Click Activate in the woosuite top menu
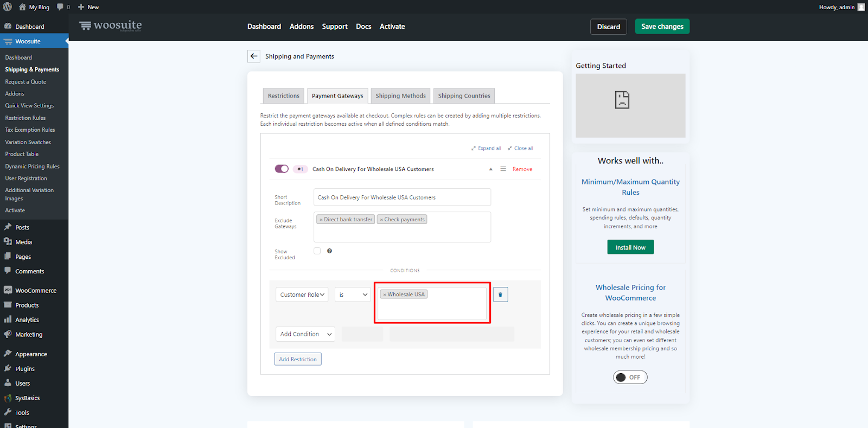The width and height of the screenshot is (868, 428). 392,26
